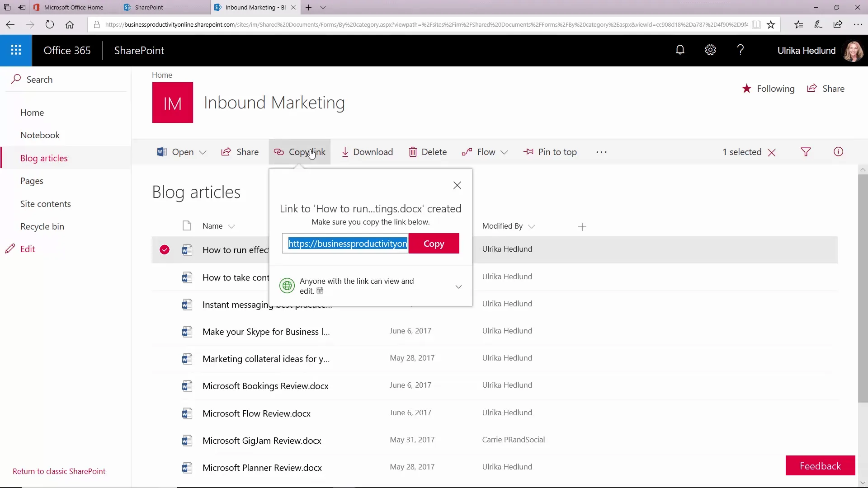Screen dimensions: 868x488
Task: Click Download in the command bar
Action: point(367,152)
